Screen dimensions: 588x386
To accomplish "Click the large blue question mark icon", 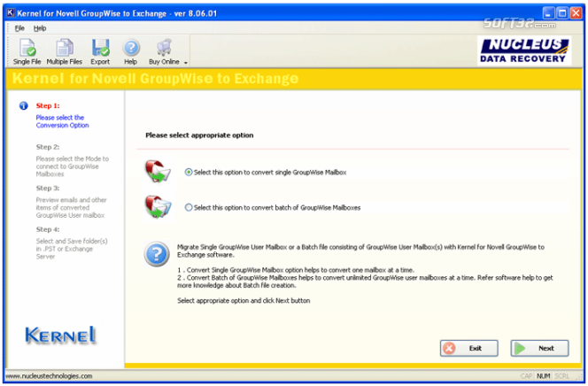I will coord(157,254).
